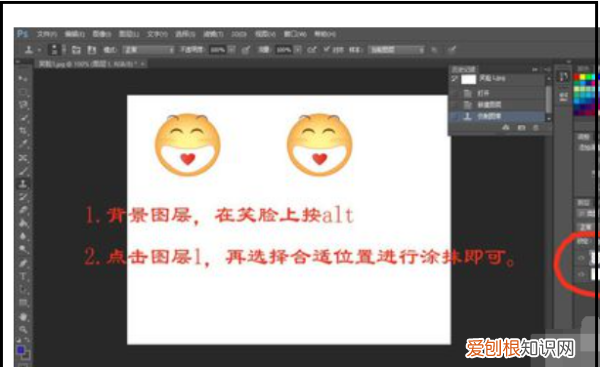Select the Crop tool
Viewport: 600px width, 367px height.
(23, 131)
